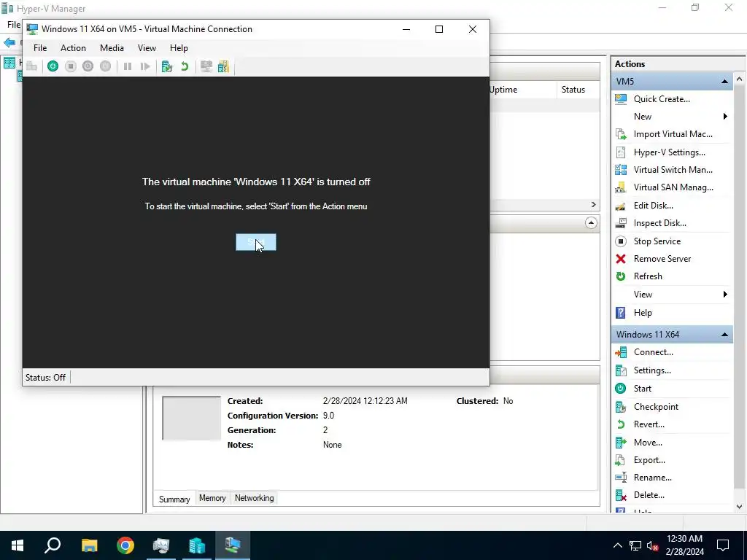747x560 pixels.
Task: Collapse the Windows 11 X64 actions section
Action: [x=724, y=335]
